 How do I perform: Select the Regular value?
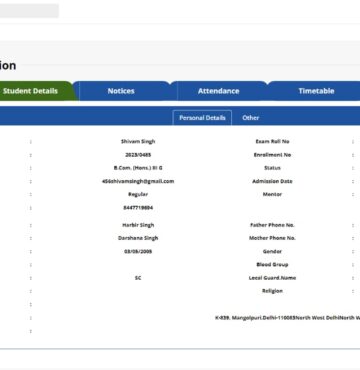pos(138,194)
